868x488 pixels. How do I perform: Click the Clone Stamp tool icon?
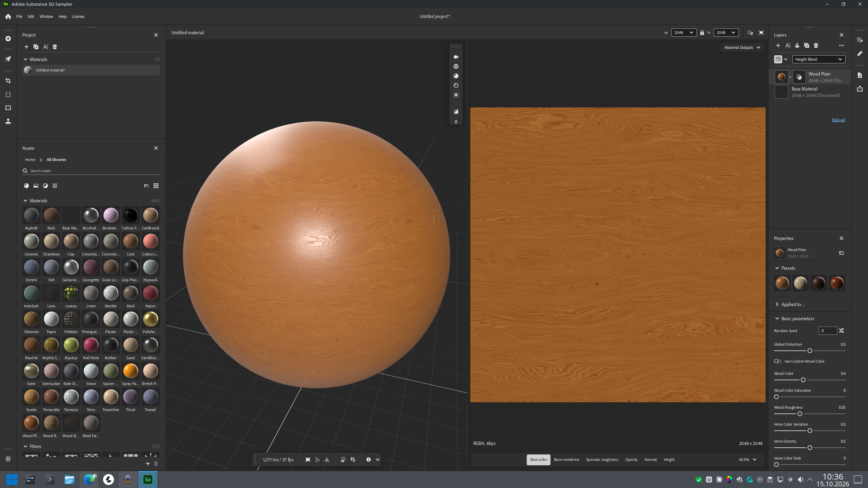(8, 121)
